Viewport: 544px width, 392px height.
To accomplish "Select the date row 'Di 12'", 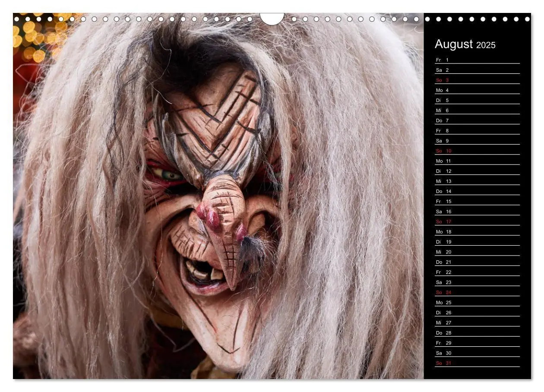I will [x=477, y=171].
